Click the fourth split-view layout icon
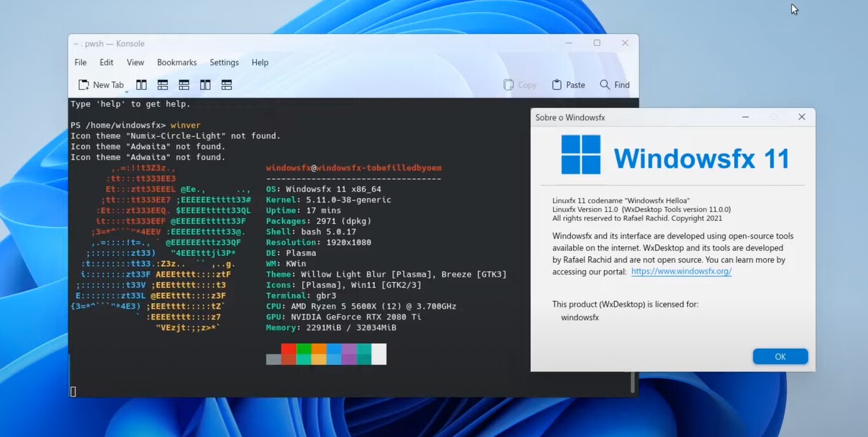This screenshot has width=868, height=437. [x=205, y=84]
